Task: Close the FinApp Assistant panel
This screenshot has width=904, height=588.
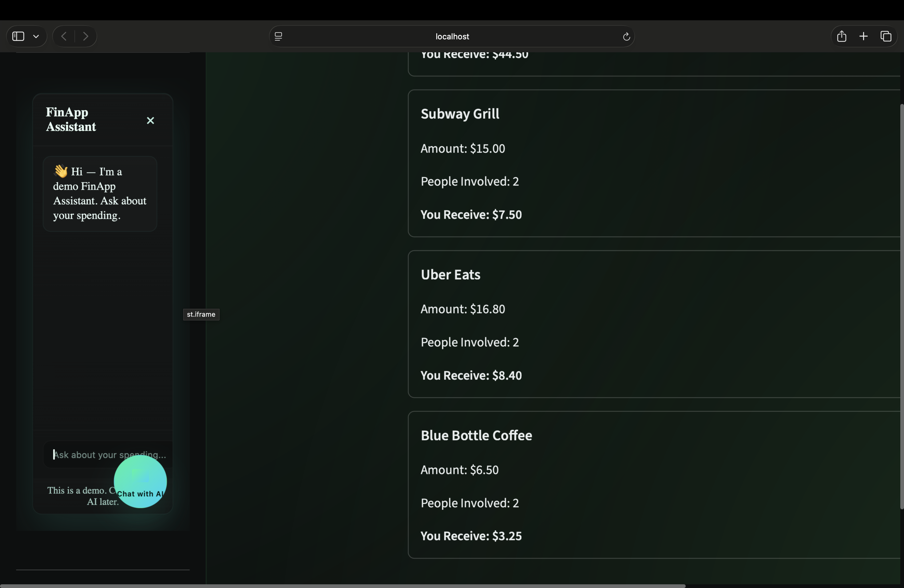Action: click(150, 121)
